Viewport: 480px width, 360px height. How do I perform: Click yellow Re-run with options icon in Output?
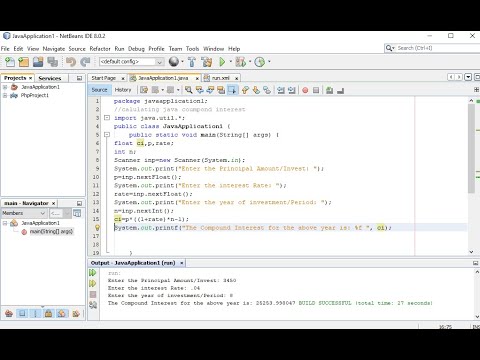point(93,284)
